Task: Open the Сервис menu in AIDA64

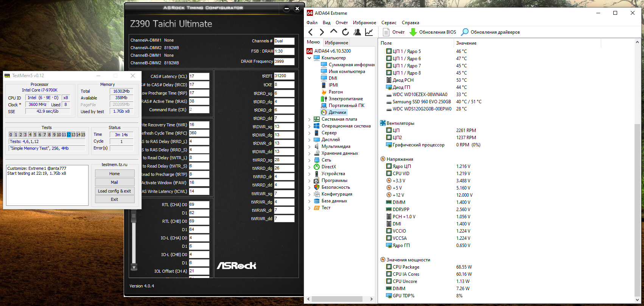Action: (389, 23)
